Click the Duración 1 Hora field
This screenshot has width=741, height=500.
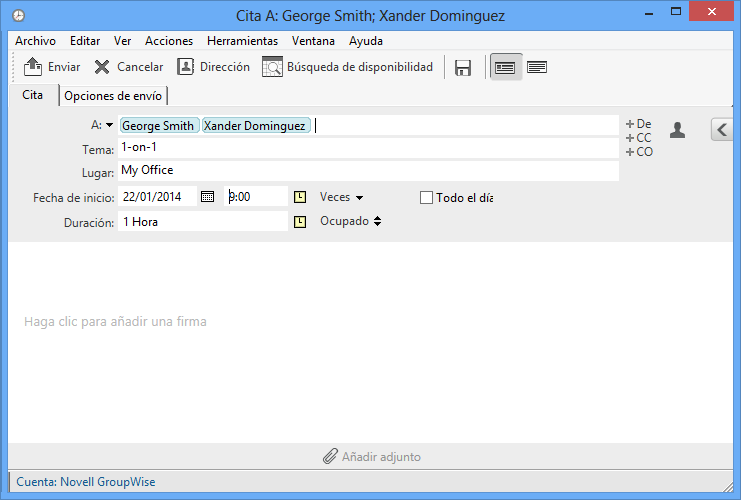(203, 222)
